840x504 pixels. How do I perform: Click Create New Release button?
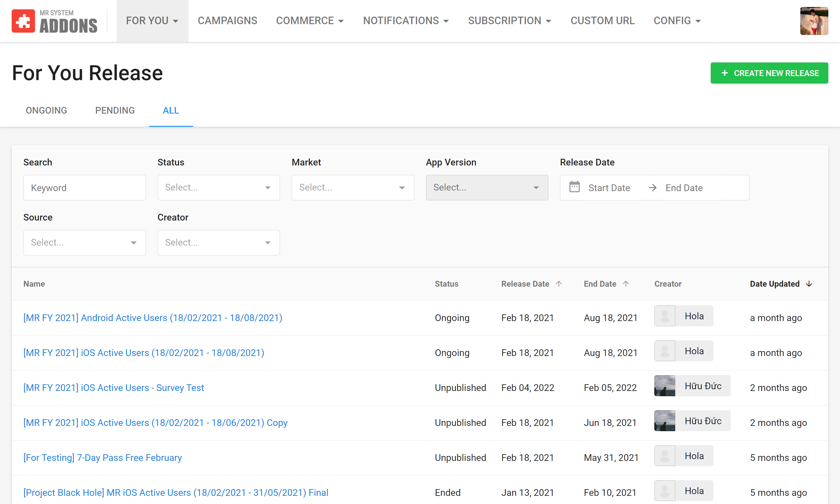(769, 73)
